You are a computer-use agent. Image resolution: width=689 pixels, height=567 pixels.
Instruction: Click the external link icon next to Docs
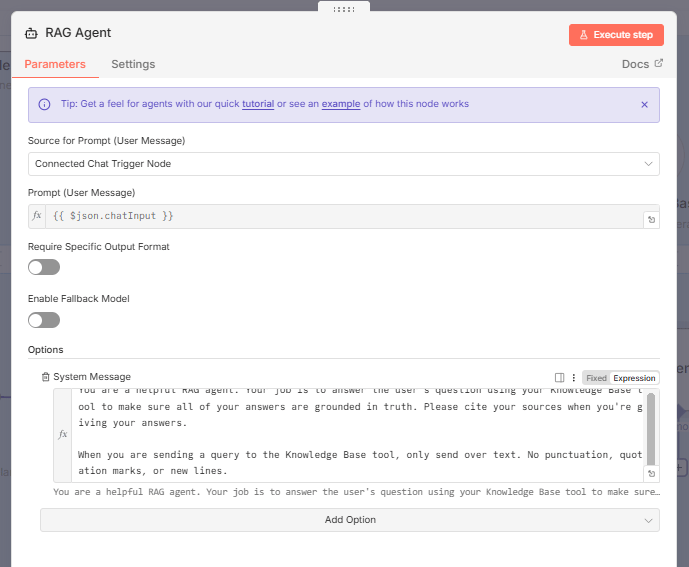coord(658,63)
